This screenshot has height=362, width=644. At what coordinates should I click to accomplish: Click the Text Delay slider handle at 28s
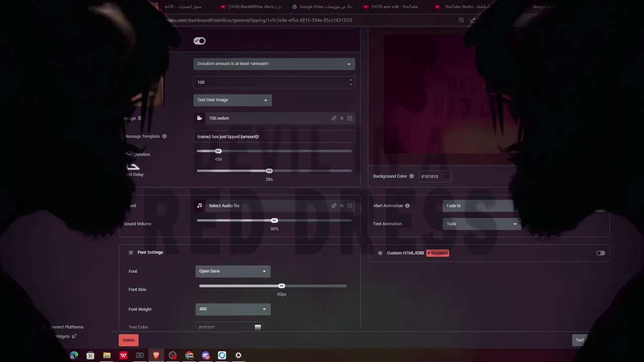pos(269,171)
